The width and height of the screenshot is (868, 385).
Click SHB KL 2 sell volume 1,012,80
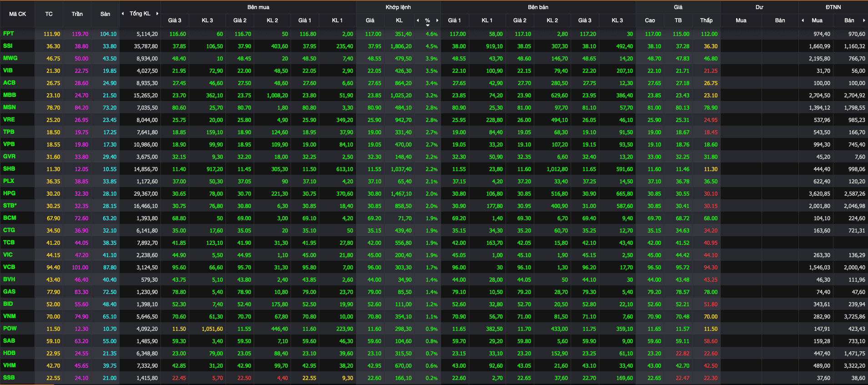(557, 169)
